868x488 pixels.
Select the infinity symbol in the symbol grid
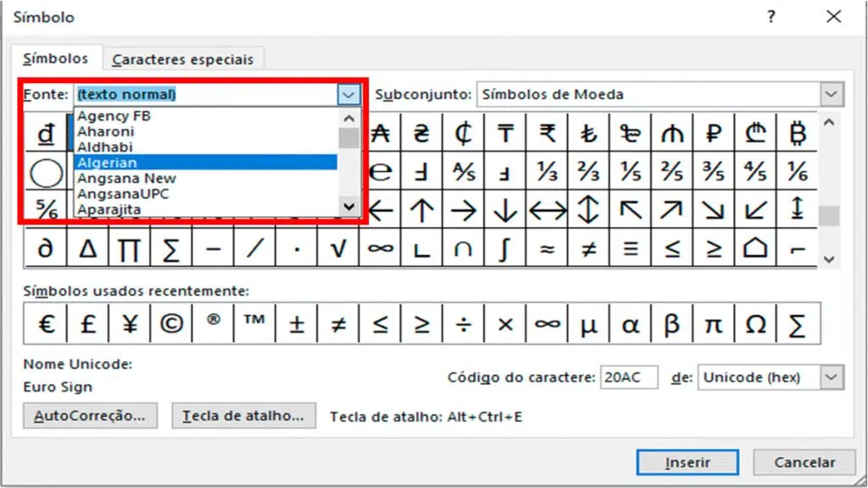click(381, 248)
